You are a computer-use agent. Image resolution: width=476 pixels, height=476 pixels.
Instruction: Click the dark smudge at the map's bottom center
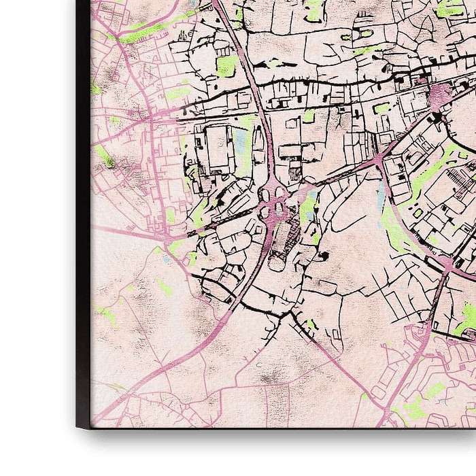click(271, 376)
